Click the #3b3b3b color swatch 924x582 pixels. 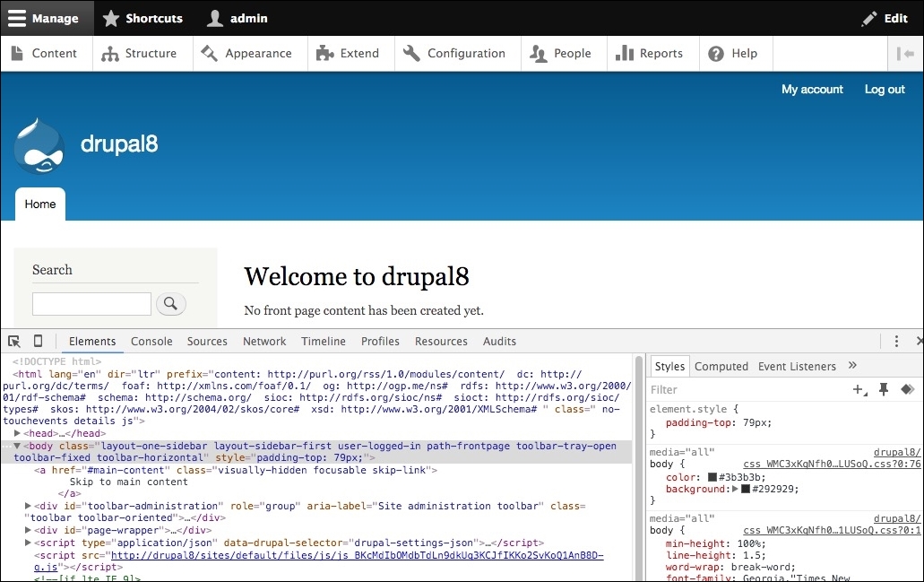(x=712, y=477)
